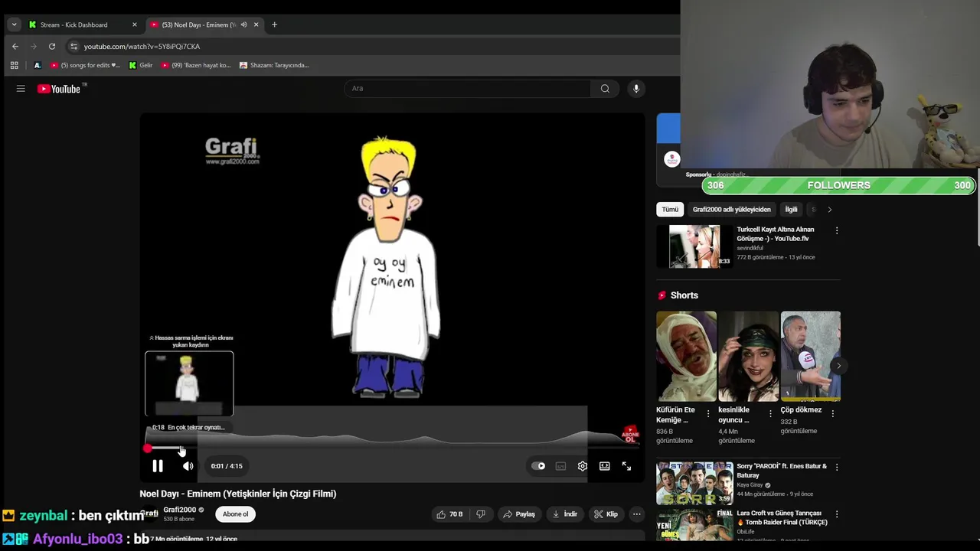Open the player settings gear
The image size is (980, 551).
pos(583,466)
